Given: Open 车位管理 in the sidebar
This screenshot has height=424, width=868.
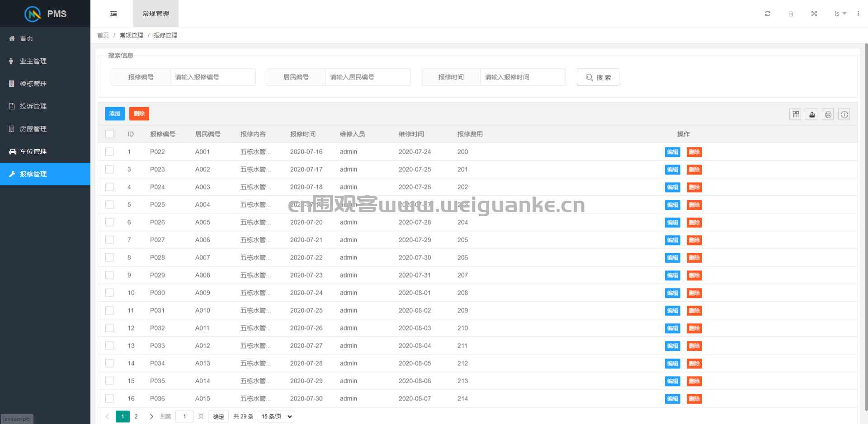Looking at the screenshot, I should (x=45, y=151).
